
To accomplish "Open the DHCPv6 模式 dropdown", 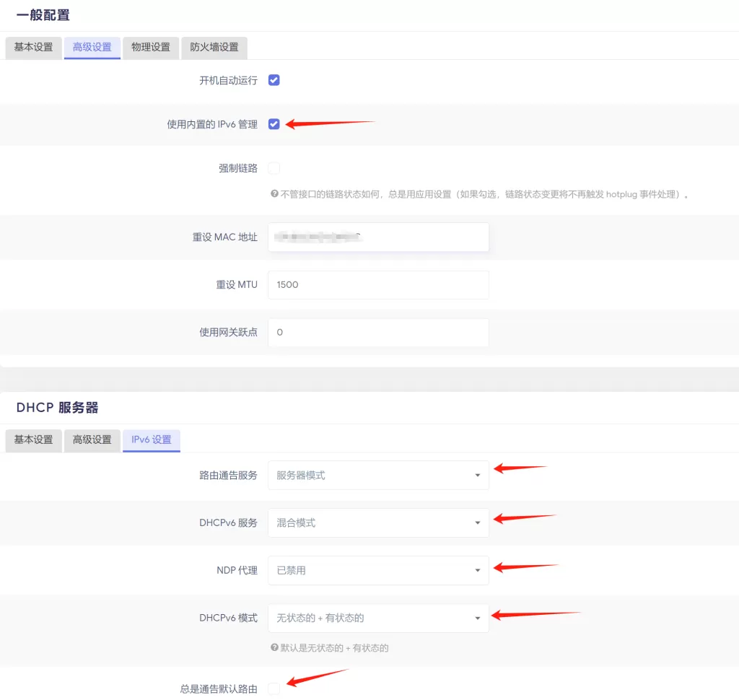I will (x=378, y=618).
